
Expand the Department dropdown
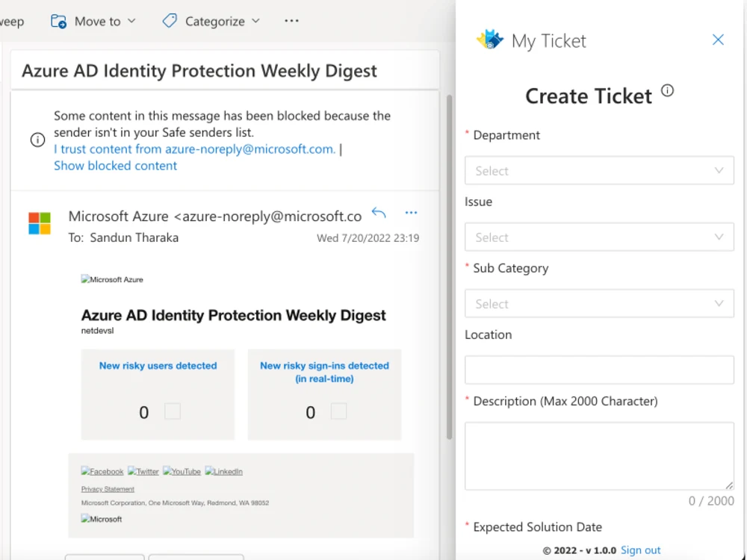pyautogui.click(x=599, y=170)
